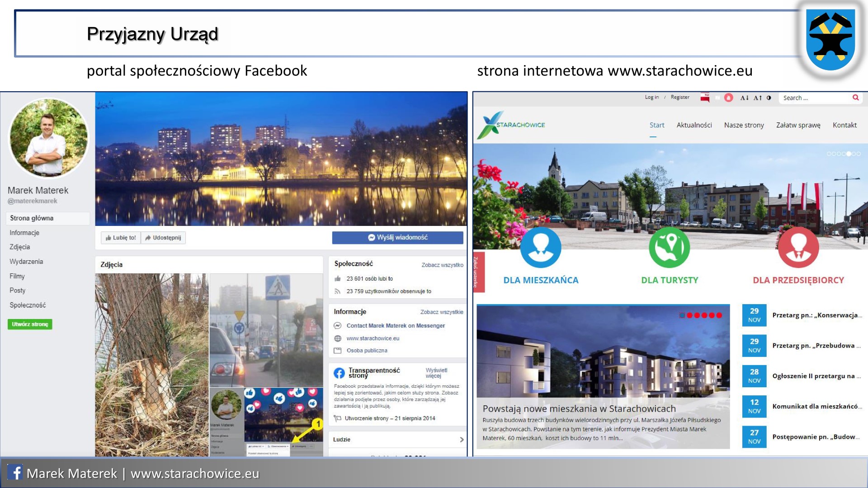Click the Udostępnij share button
Screen dimensions: 868x488
coord(163,238)
